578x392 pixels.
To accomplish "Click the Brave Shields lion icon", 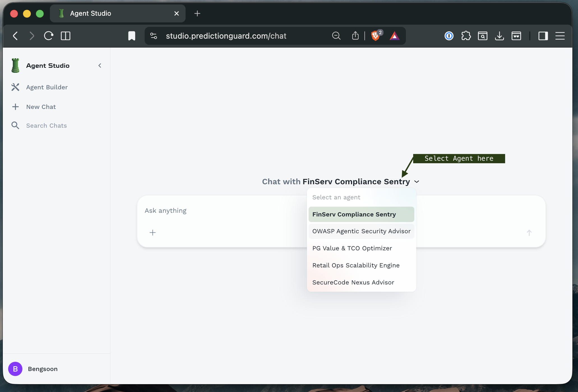I will click(375, 36).
